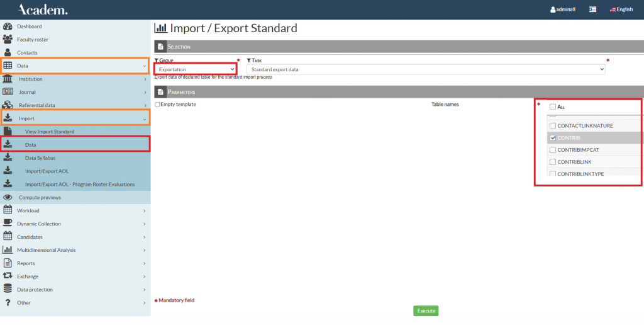Enable the Empty template checkbox
The height and width of the screenshot is (325, 644).
(157, 105)
